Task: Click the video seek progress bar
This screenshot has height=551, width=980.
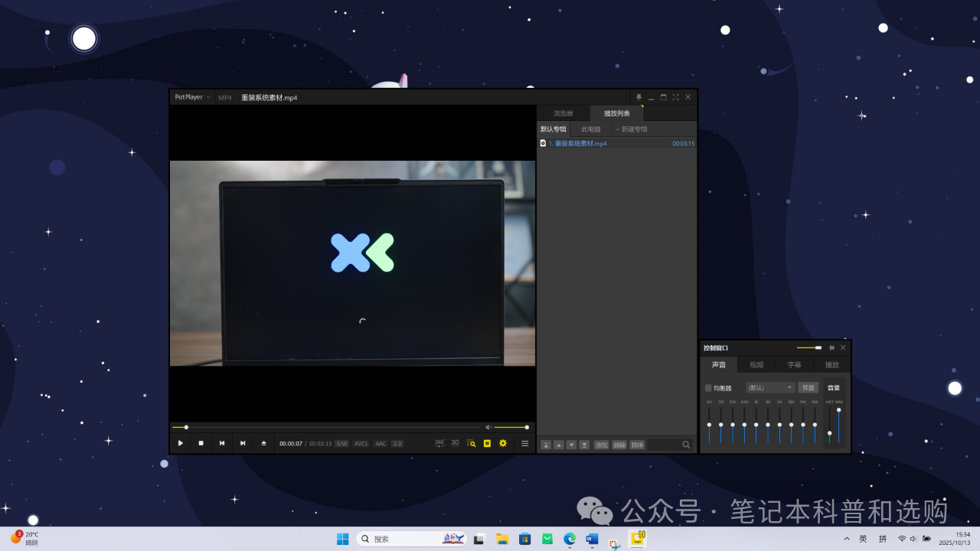Action: 329,427
